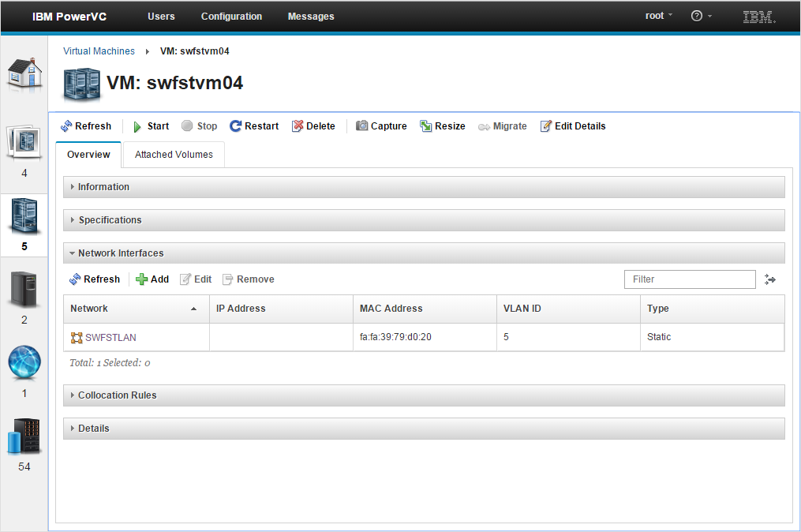Open the Messages menu
The image size is (801, 532).
tap(311, 17)
